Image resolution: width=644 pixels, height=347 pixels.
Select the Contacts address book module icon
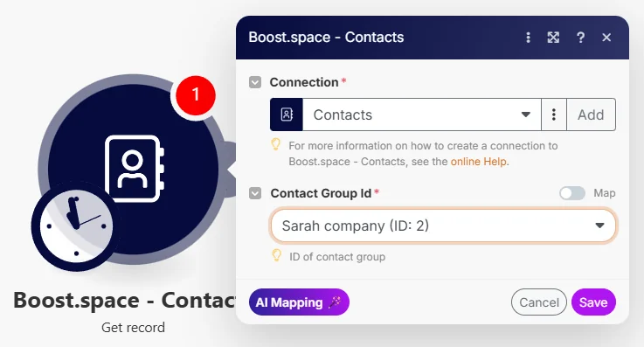coord(135,169)
